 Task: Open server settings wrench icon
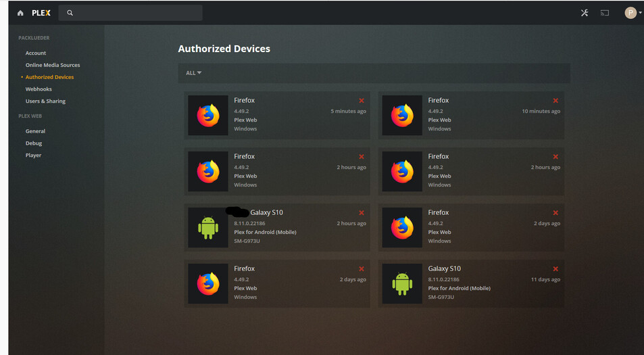coord(585,13)
